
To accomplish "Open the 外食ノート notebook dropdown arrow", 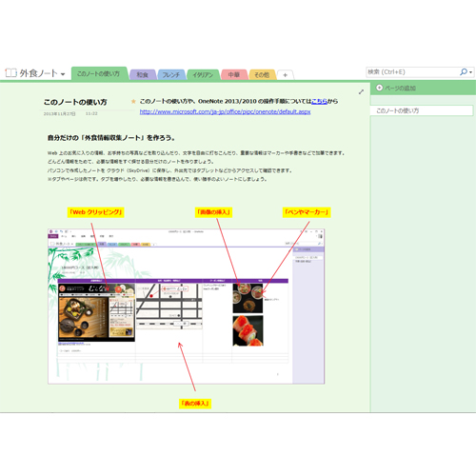I will pos(63,74).
